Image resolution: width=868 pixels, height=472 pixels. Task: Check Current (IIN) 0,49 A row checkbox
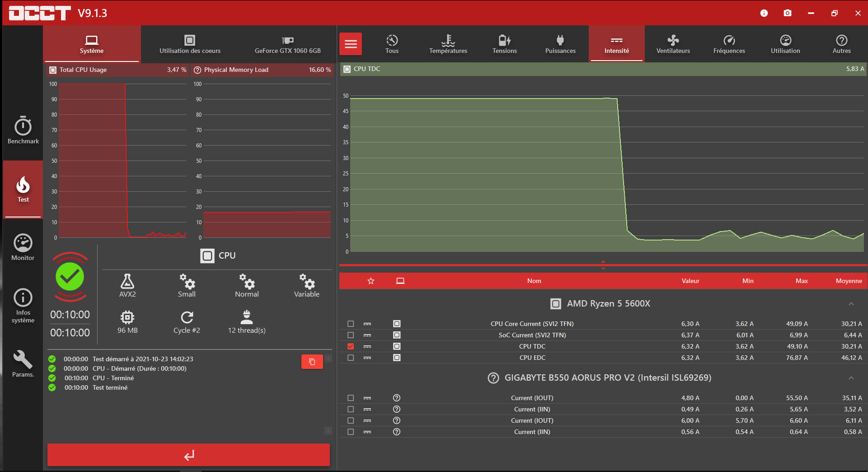tap(351, 409)
